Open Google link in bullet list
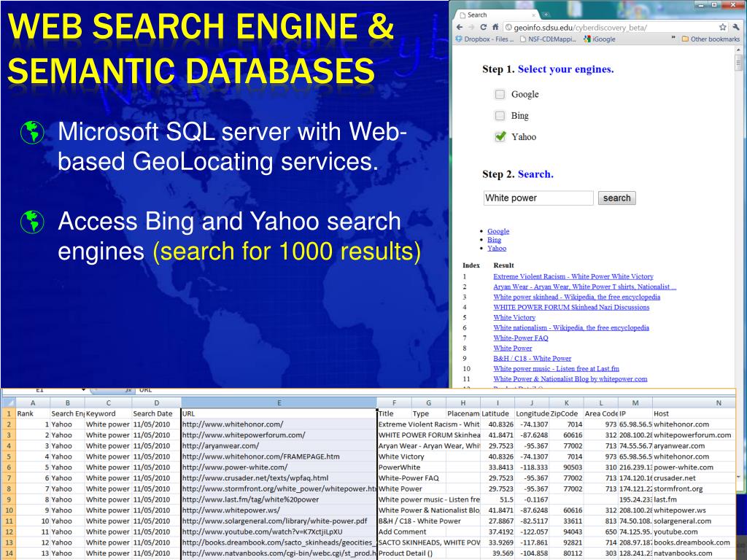Image resolution: width=747 pixels, height=560 pixels. click(x=498, y=231)
